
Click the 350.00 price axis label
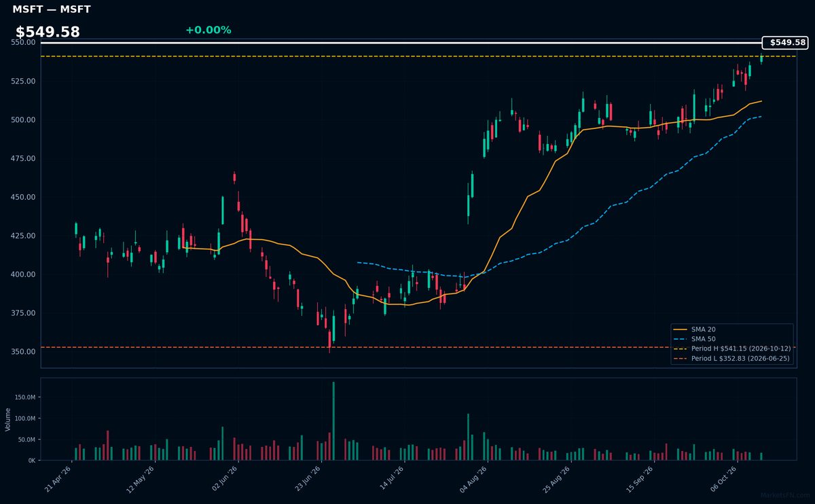pyautogui.click(x=24, y=352)
